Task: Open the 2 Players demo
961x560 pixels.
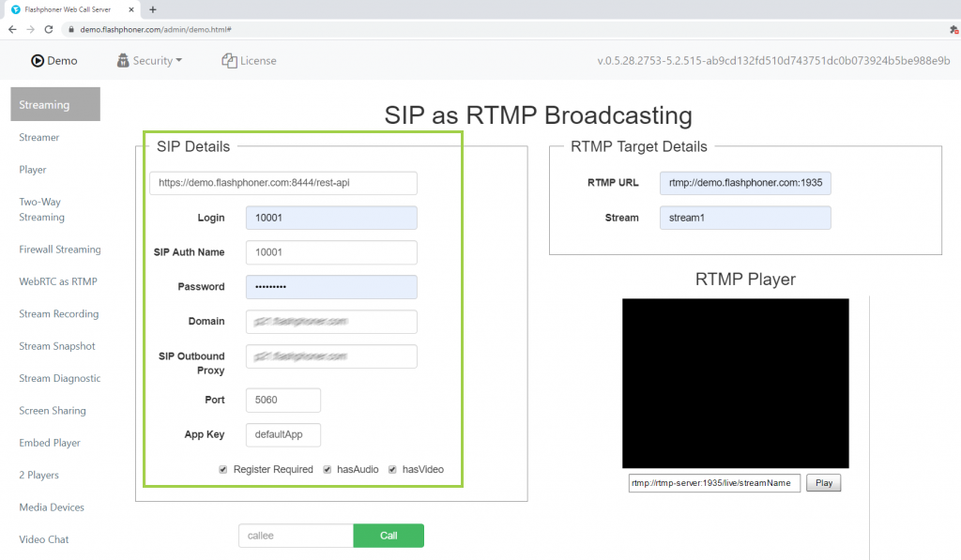Action: pyautogui.click(x=39, y=475)
